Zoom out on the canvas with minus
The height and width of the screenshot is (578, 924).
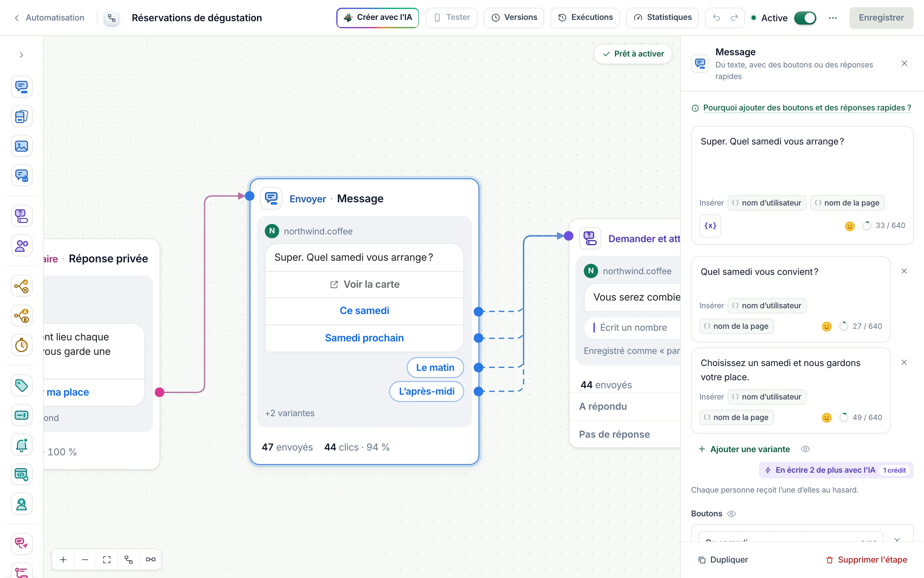(85, 560)
